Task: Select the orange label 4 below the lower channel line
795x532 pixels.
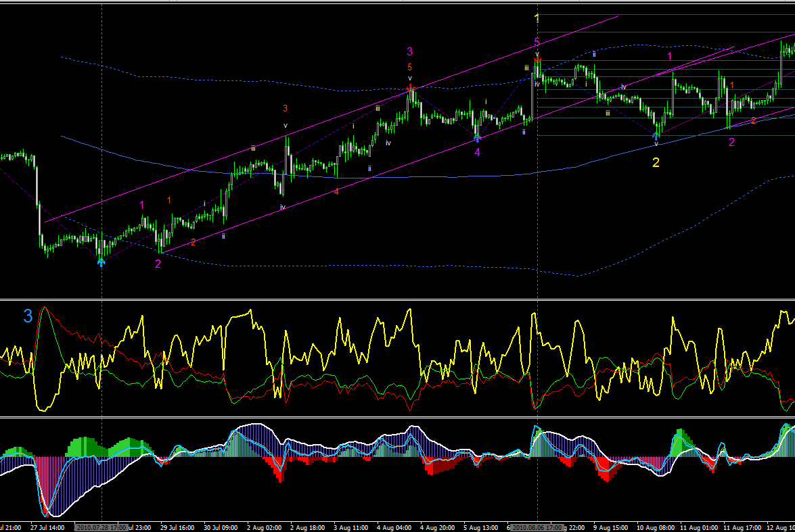Action: [x=336, y=191]
